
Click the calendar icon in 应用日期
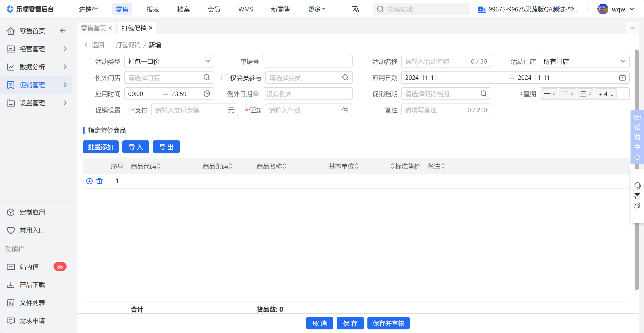click(622, 78)
